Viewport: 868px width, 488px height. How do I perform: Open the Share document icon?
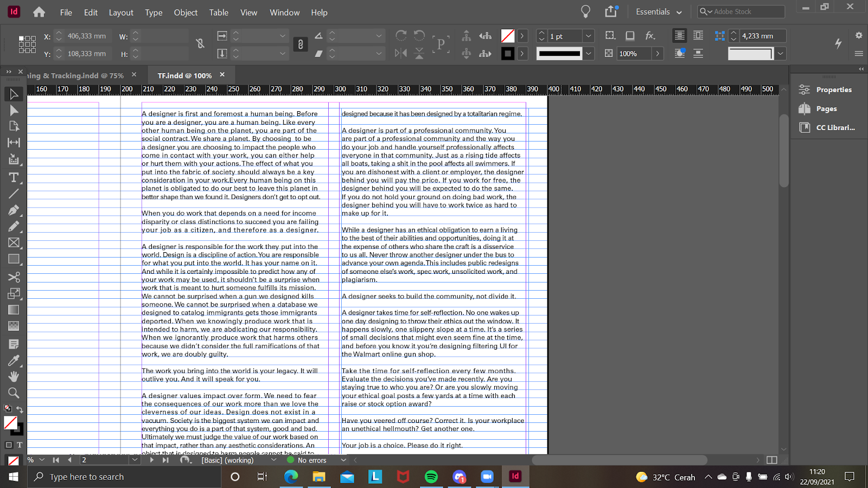pos(611,11)
